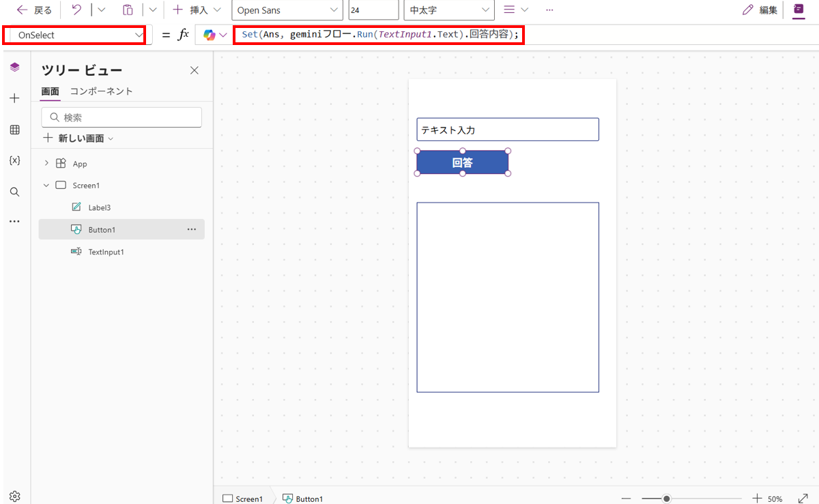Open the Open Sans font dropdown
819x504 pixels.
(287, 10)
